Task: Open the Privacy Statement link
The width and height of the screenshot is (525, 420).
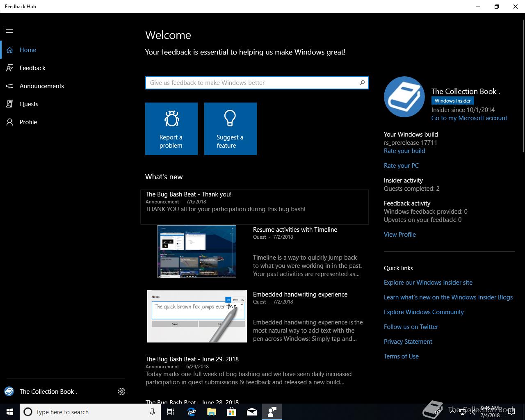Action: click(x=408, y=342)
